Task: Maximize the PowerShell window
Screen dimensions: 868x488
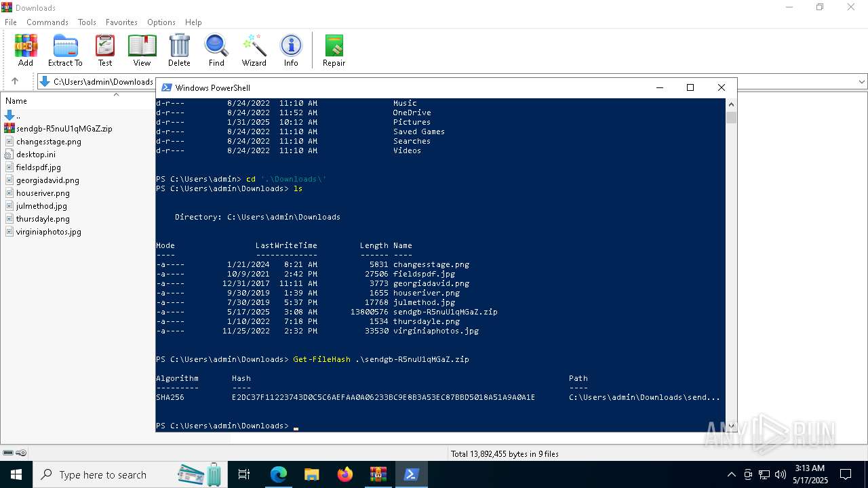Action: (690, 87)
